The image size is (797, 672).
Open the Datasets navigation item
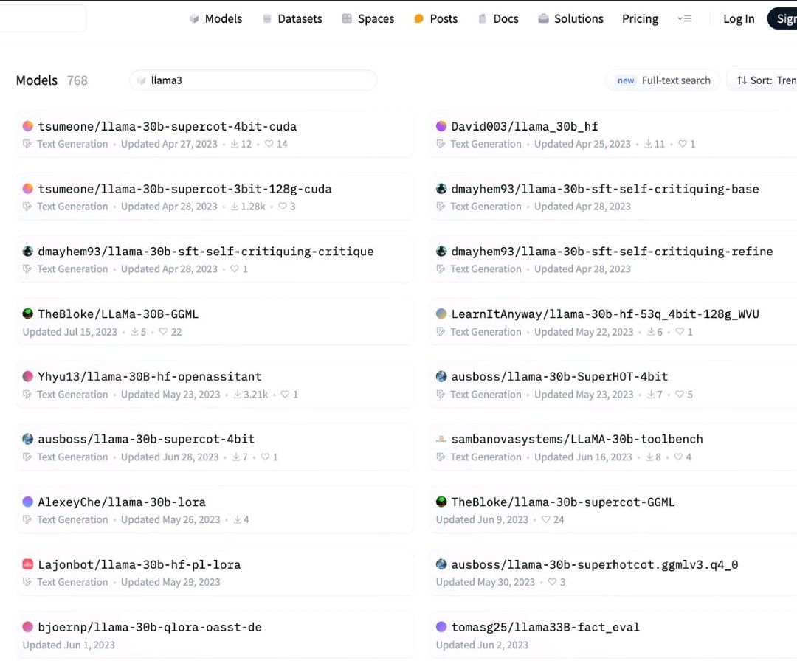click(x=292, y=18)
